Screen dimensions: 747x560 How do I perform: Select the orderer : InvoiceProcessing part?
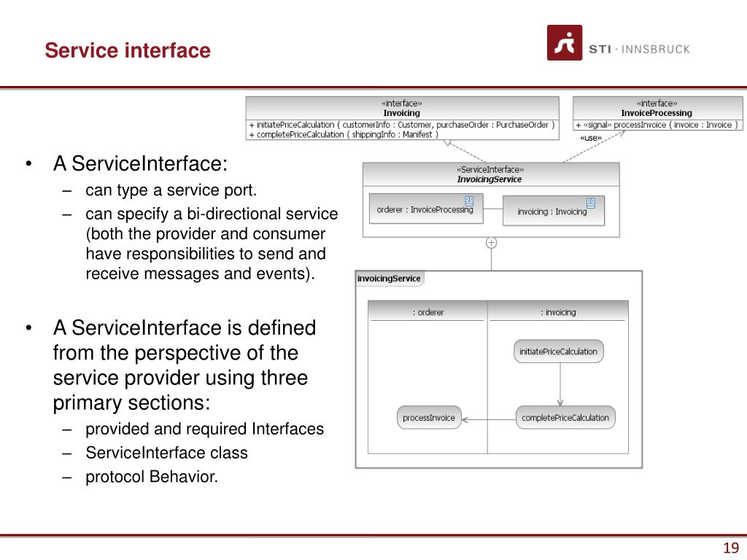[426, 209]
